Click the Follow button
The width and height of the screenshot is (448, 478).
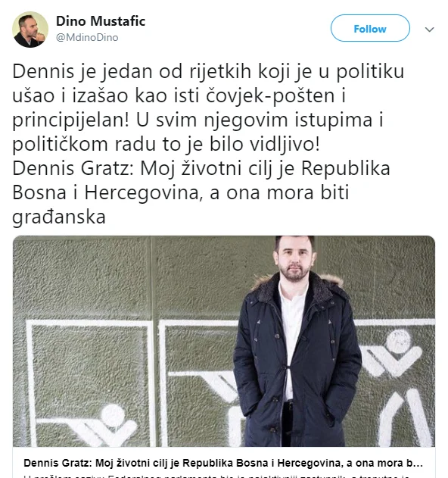point(370,28)
